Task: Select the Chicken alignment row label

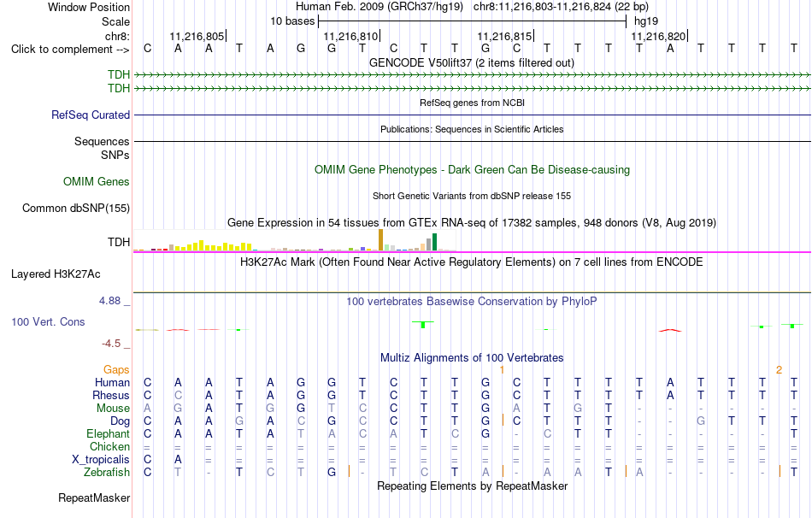Action: point(109,446)
